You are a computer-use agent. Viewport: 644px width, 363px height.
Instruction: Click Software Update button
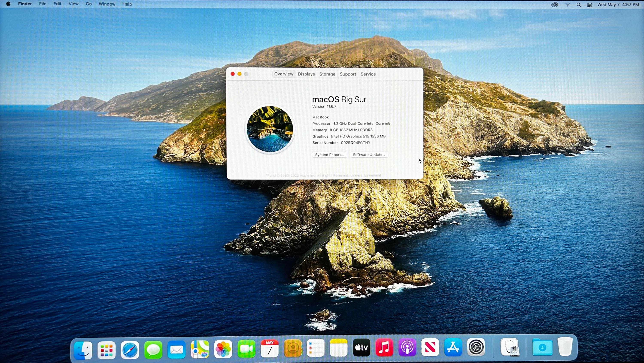coord(369,155)
